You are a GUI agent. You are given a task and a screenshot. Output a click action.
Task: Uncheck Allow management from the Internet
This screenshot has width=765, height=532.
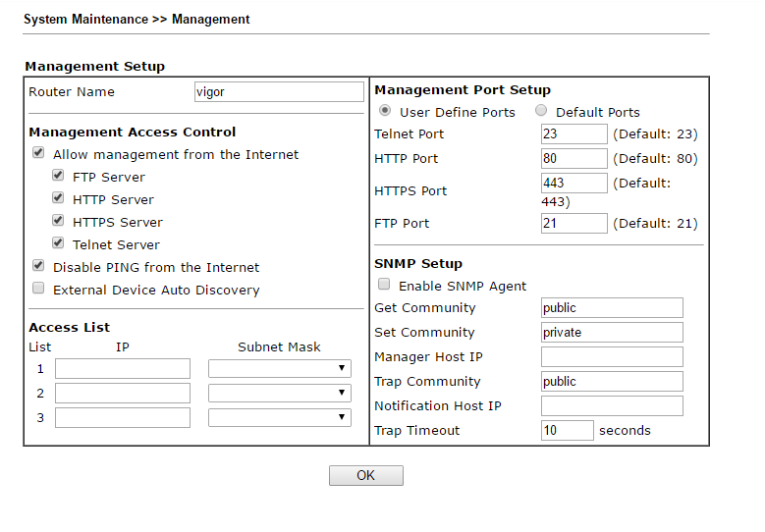[38, 153]
